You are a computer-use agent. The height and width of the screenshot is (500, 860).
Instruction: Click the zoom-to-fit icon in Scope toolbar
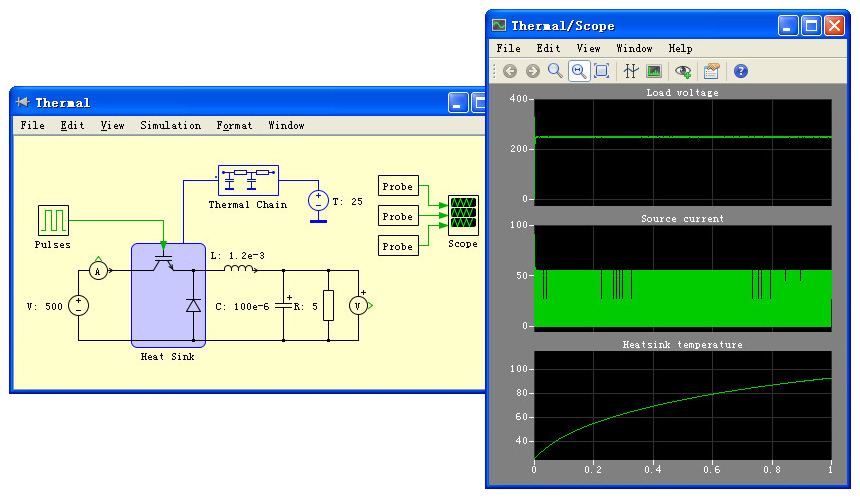coord(602,71)
